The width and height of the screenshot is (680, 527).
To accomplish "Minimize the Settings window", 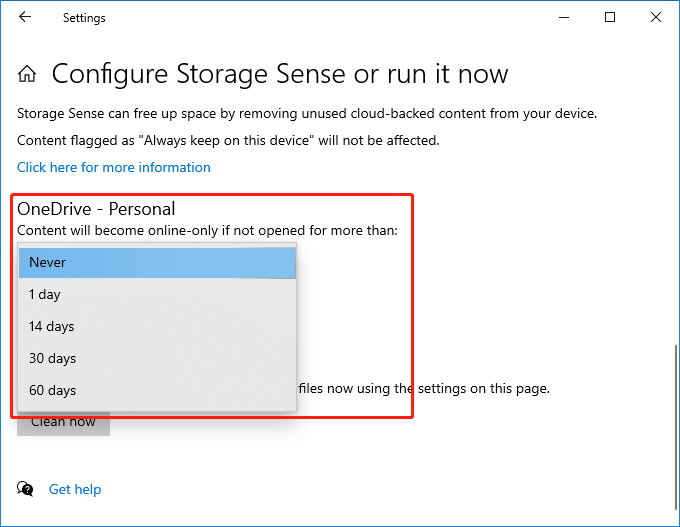I will 564,18.
